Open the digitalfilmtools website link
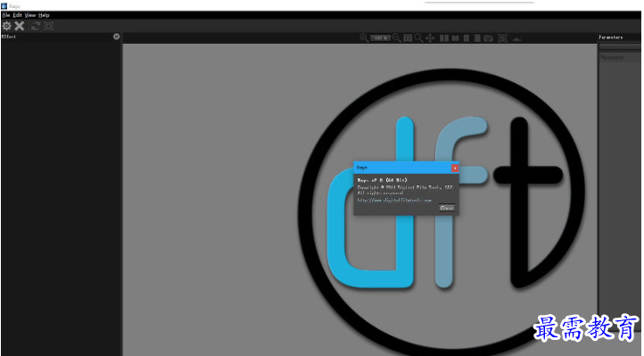644x356 pixels. tap(394, 201)
